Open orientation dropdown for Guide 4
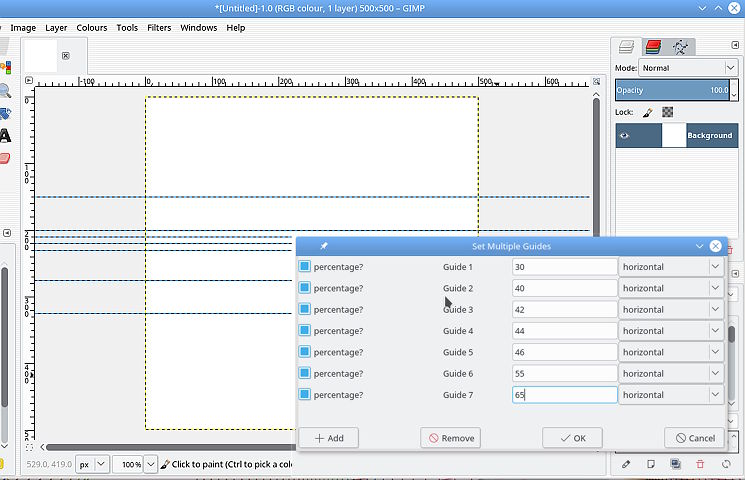This screenshot has height=480, width=745. coord(671,331)
